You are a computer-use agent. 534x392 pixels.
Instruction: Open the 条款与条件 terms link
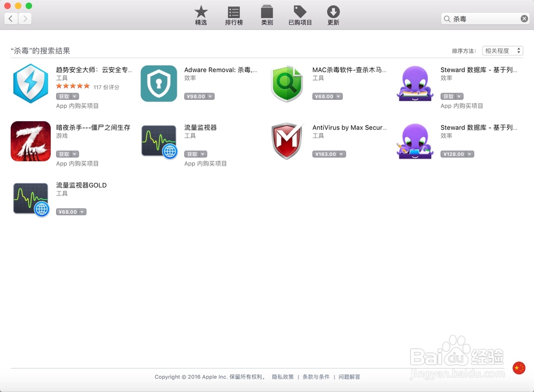point(316,377)
